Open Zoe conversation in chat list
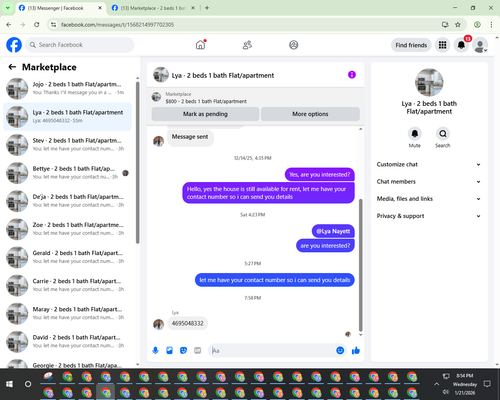 click(x=67, y=229)
